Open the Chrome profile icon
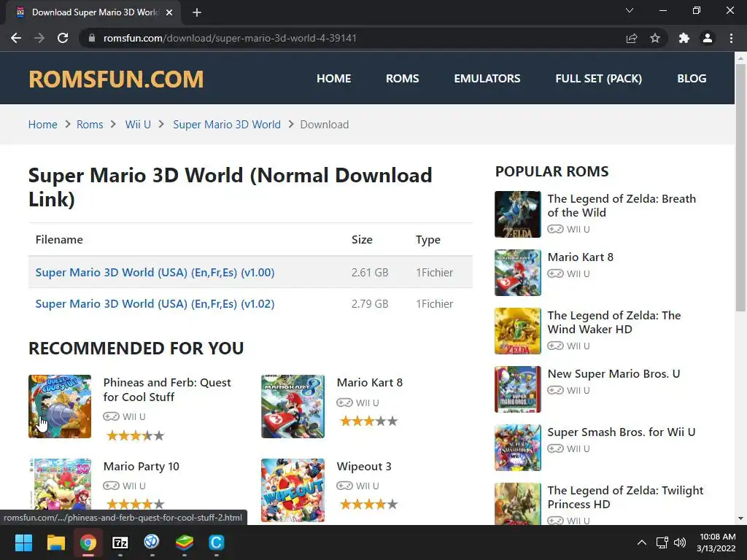 tap(708, 38)
